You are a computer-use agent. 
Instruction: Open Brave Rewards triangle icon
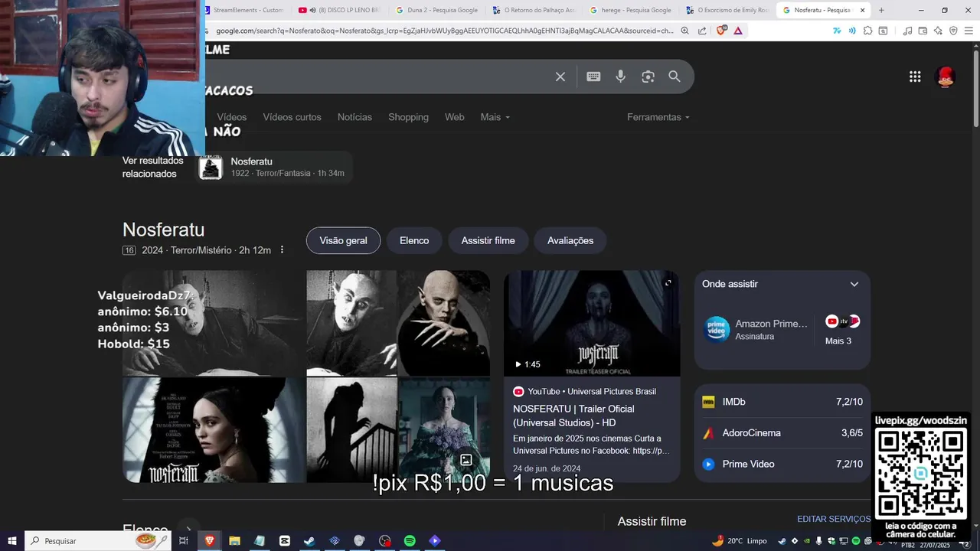point(738,31)
